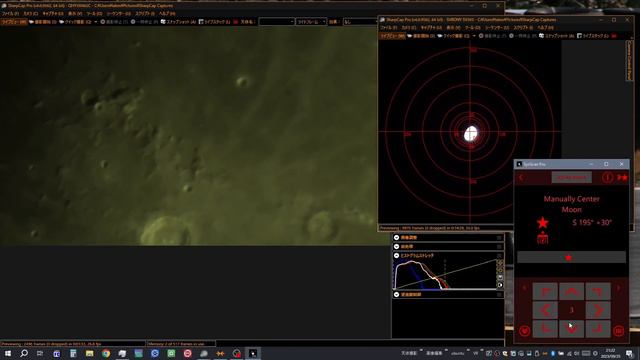Viewport: 640px width, 360px height.
Task: Click the round icon at SynScan's bottom-right
Action: tap(619, 331)
